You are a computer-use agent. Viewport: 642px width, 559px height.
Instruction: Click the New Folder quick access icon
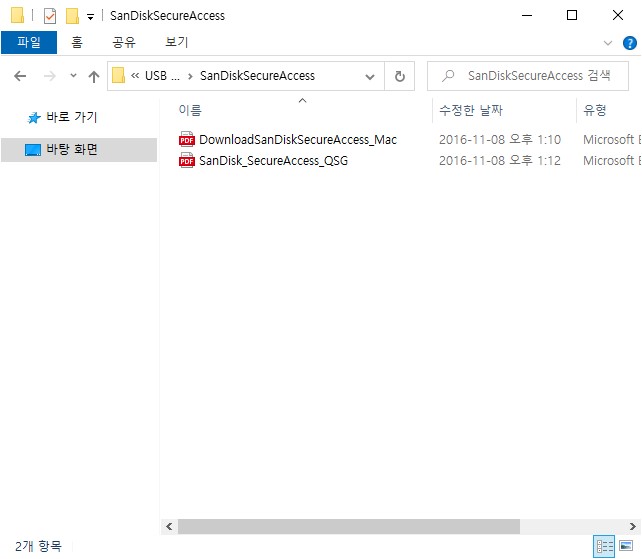[x=72, y=16]
